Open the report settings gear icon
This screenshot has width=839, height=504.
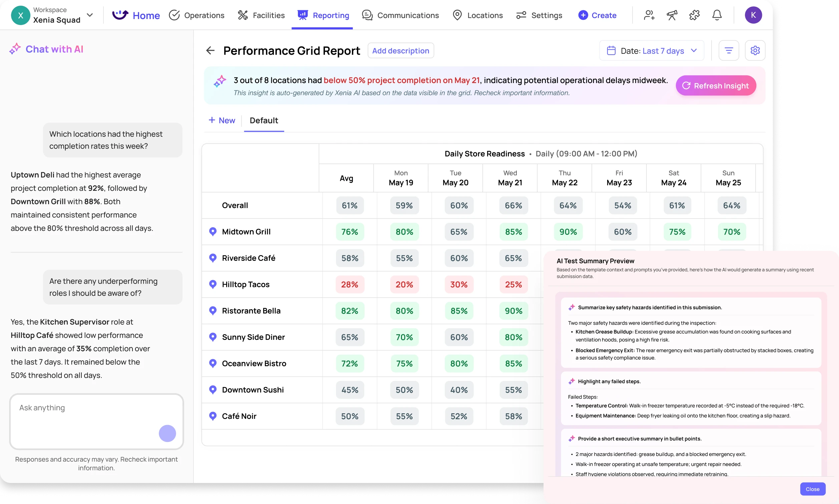click(x=756, y=50)
